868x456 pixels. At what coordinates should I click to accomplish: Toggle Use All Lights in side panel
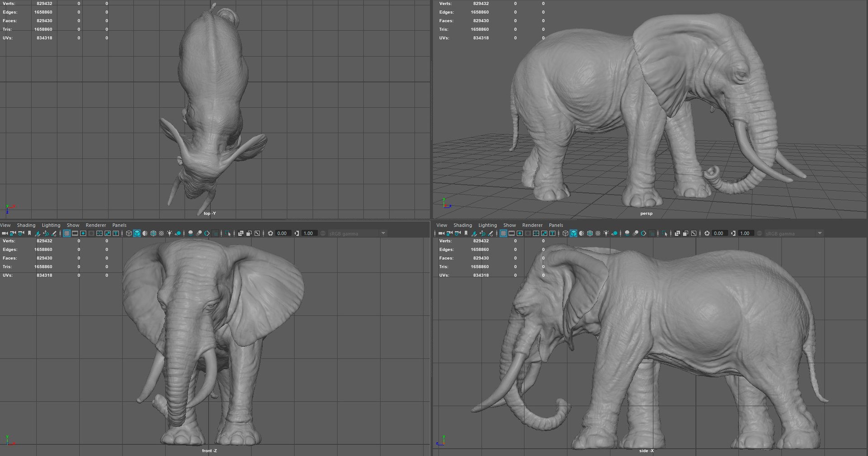[x=606, y=233]
